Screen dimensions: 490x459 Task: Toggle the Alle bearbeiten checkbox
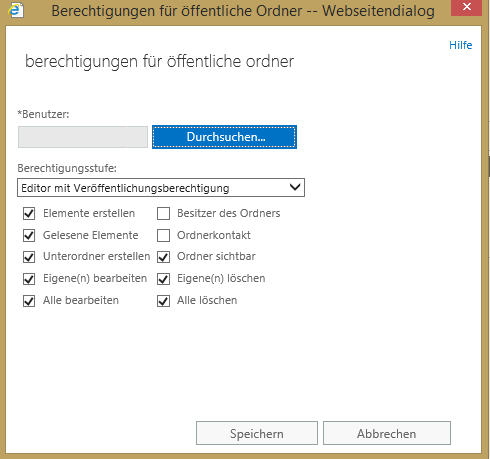pos(29,301)
